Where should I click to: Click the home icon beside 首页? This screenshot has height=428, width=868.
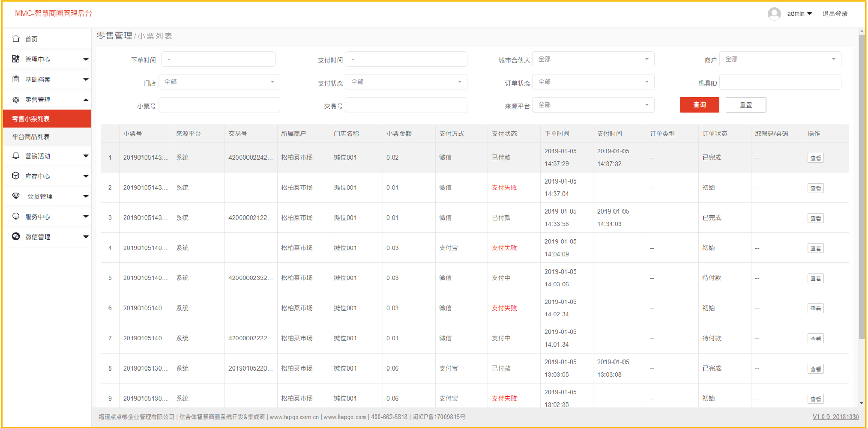pyautogui.click(x=16, y=39)
